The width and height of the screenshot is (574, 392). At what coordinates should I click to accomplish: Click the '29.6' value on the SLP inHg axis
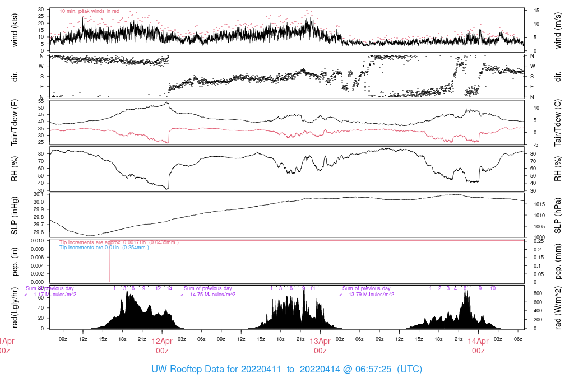tap(39, 232)
